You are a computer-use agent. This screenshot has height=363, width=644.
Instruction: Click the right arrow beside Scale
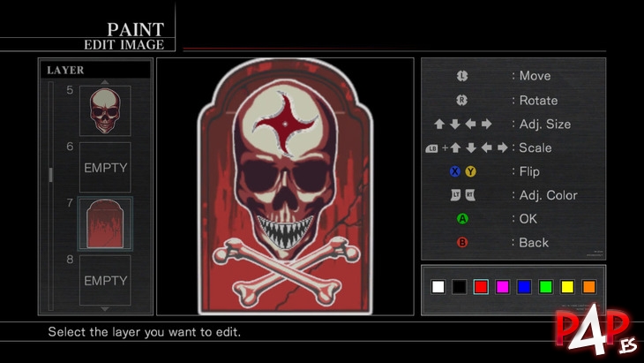(x=503, y=147)
